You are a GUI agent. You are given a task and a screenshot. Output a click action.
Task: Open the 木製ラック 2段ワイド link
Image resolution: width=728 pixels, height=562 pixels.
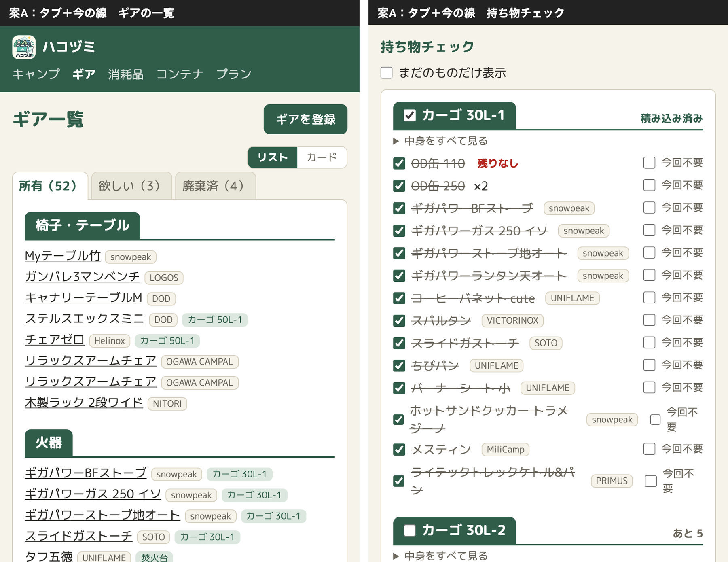(84, 403)
